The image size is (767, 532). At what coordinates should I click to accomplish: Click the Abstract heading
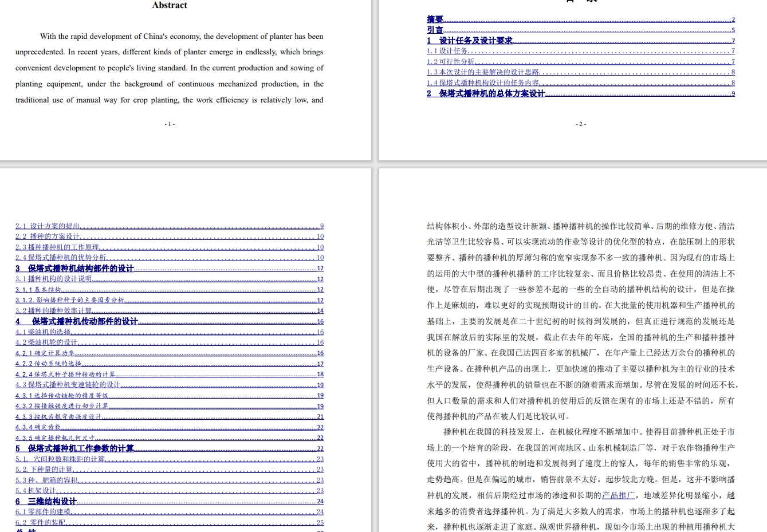[x=170, y=5]
